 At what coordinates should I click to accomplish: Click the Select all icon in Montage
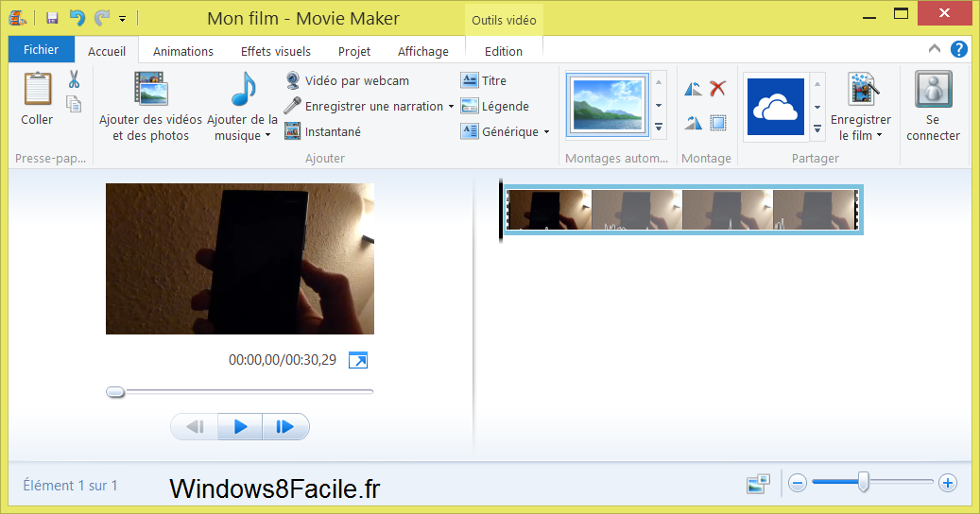tap(719, 123)
